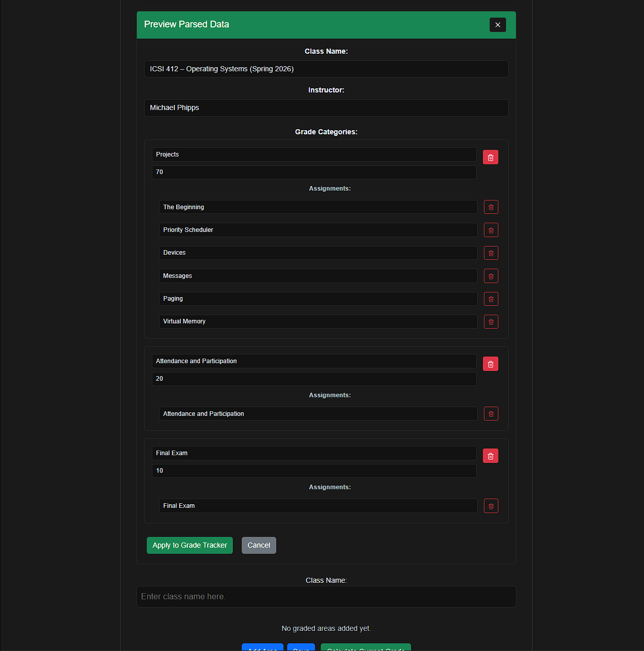Image resolution: width=644 pixels, height=651 pixels.
Task: Click Calculate Current Grade
Action: pyautogui.click(x=366, y=649)
